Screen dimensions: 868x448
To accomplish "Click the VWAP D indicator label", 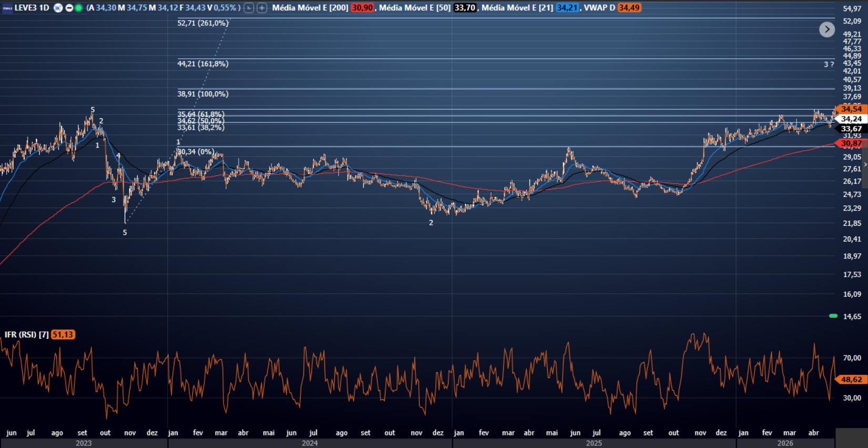I will [599, 8].
